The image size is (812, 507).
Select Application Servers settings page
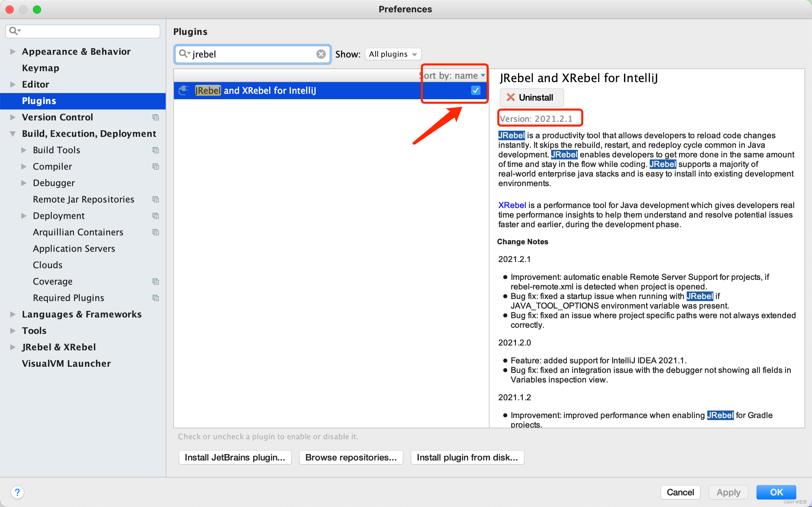[x=74, y=249]
